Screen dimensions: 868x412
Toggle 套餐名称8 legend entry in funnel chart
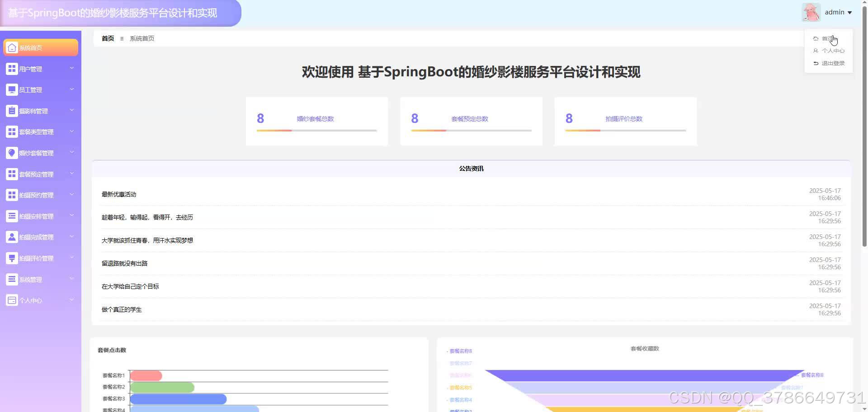[459, 351]
